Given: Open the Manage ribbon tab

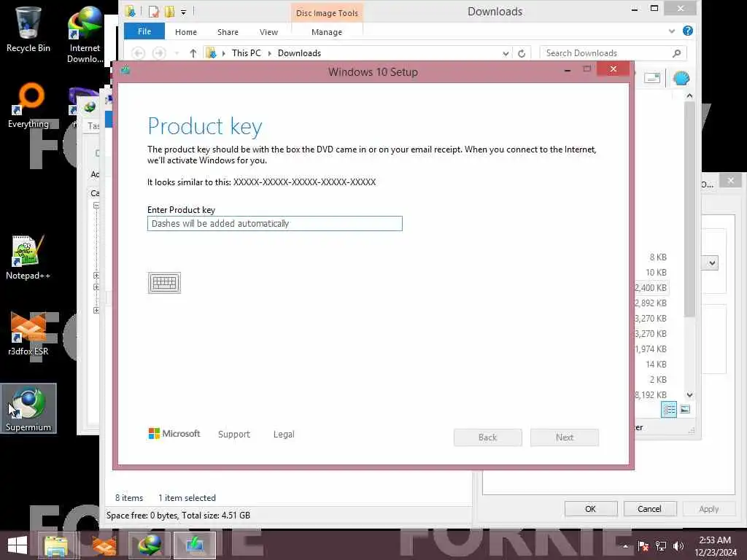Looking at the screenshot, I should pyautogui.click(x=327, y=32).
